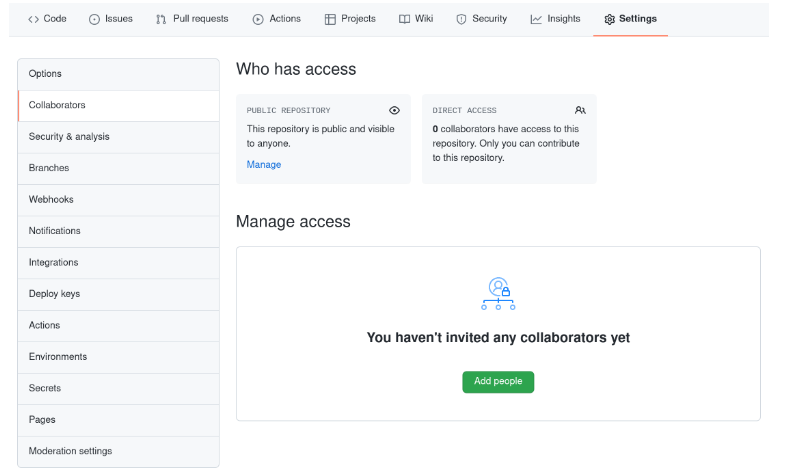Open Secrets settings section
Screen dimensions: 785x476
click(x=45, y=388)
